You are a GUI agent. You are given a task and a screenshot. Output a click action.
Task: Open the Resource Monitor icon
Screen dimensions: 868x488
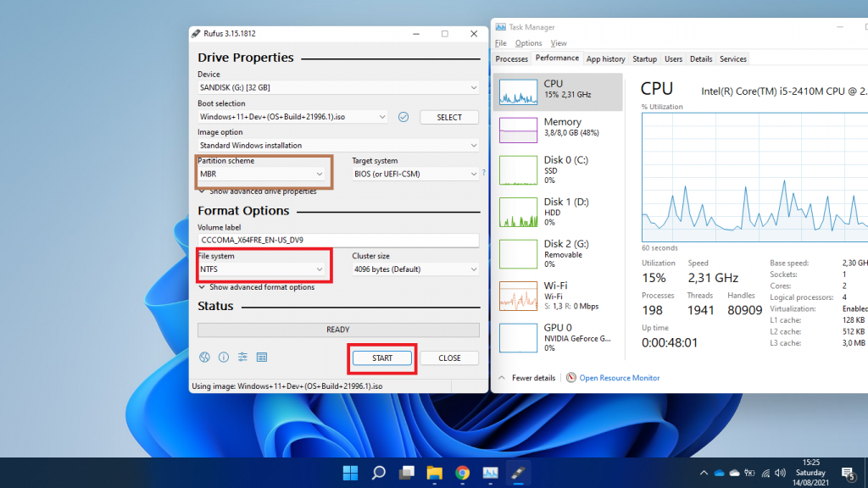coord(571,378)
